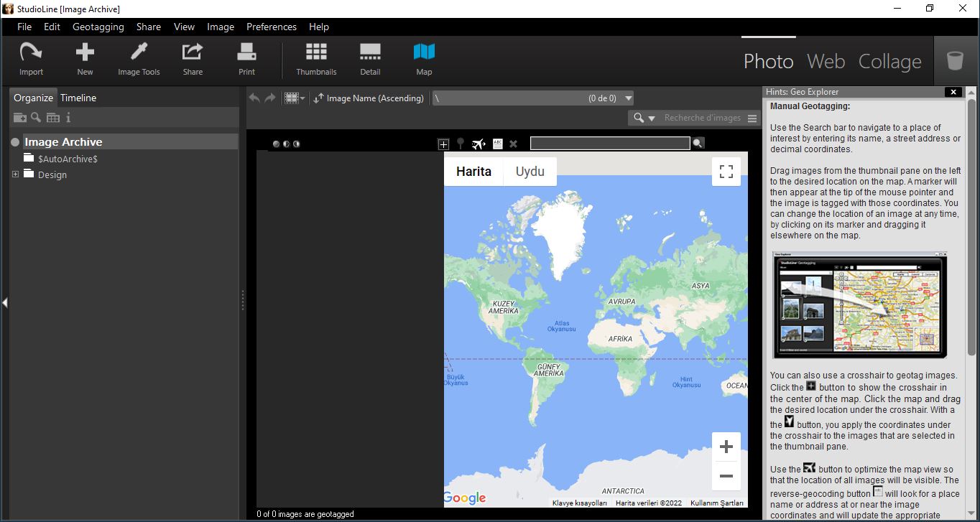Image resolution: width=980 pixels, height=522 pixels.
Task: Open the Edit menu
Action: coord(52,27)
